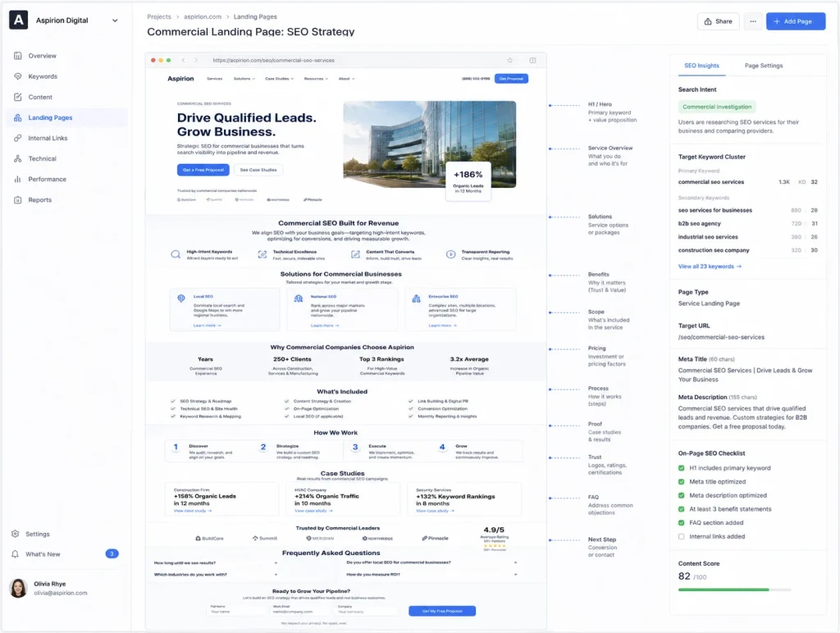
Task: Switch to the SEO Insights tab
Action: coord(701,66)
